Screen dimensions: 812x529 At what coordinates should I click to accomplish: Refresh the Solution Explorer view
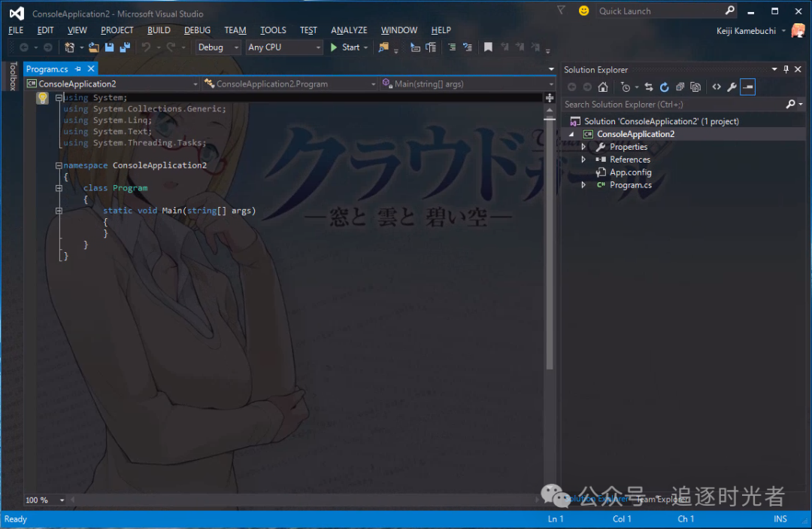tap(665, 87)
